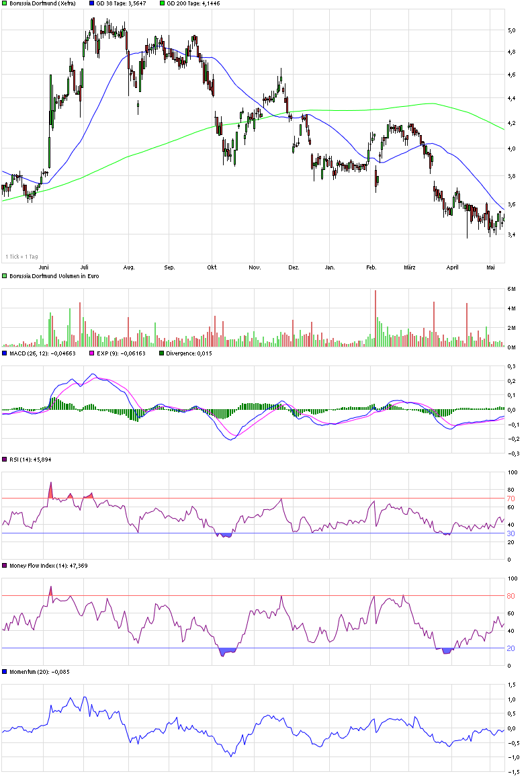Click the Volumen in Euro legend swatch
Image resolution: width=532 pixels, height=778 pixels.
click(5, 276)
